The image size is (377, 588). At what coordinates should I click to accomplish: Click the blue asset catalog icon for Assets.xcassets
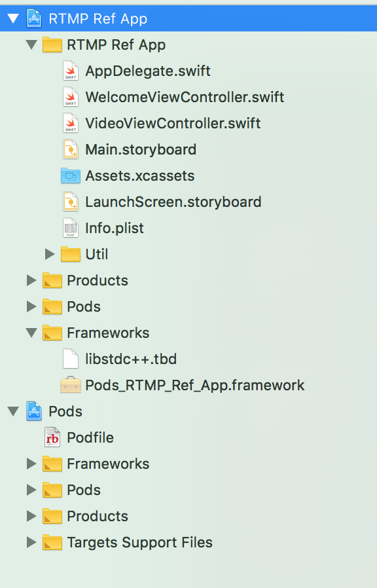pyautogui.click(x=71, y=175)
